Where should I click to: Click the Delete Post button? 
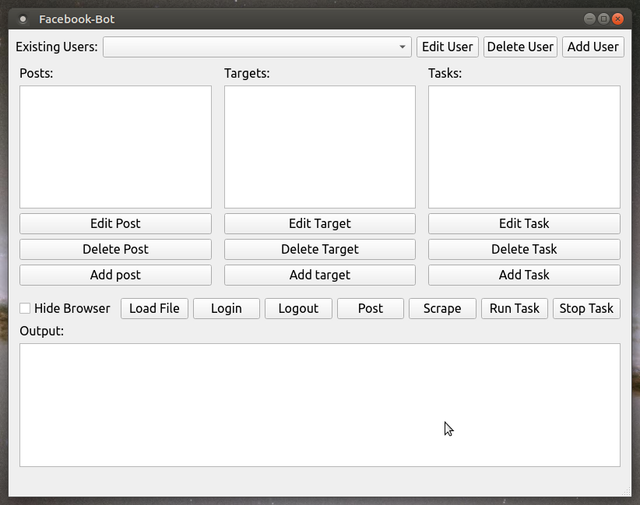pyautogui.click(x=116, y=249)
